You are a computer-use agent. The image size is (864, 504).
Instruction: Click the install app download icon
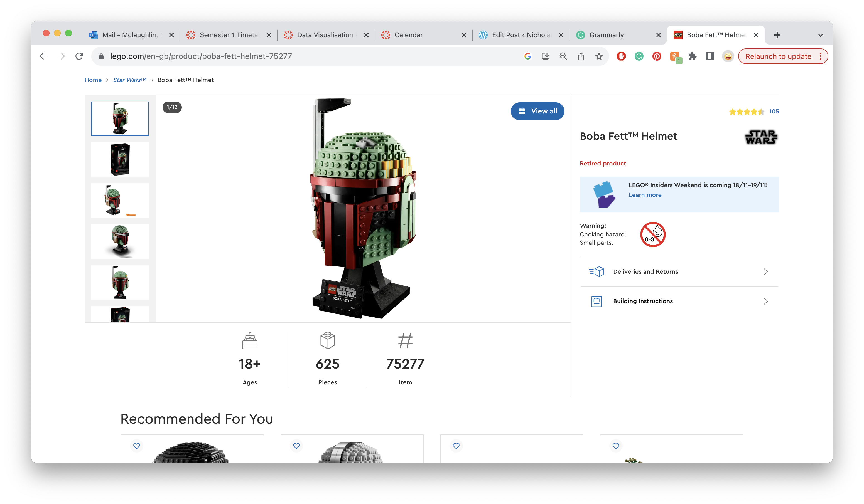click(x=545, y=56)
